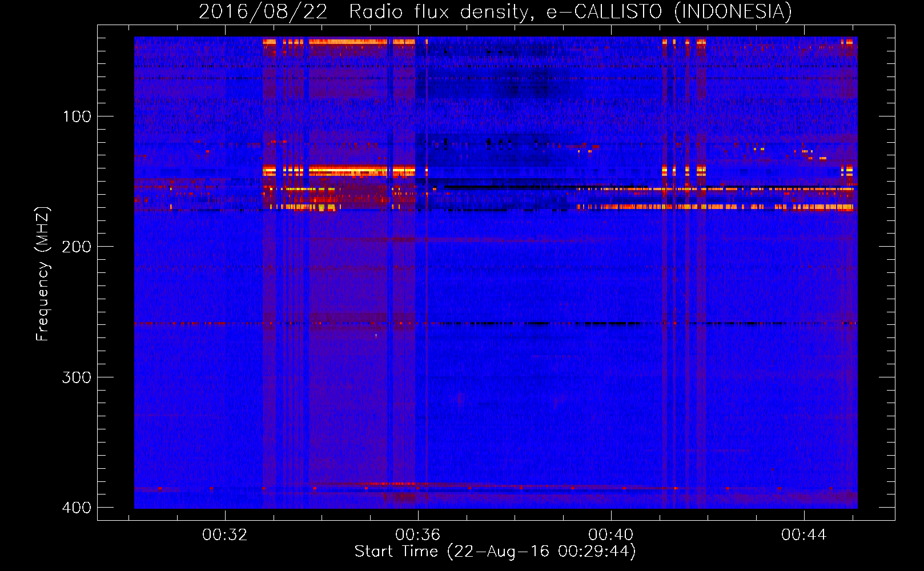Select the '200' frequency axis label
Screen dimensions: 924x571
(x=77, y=247)
